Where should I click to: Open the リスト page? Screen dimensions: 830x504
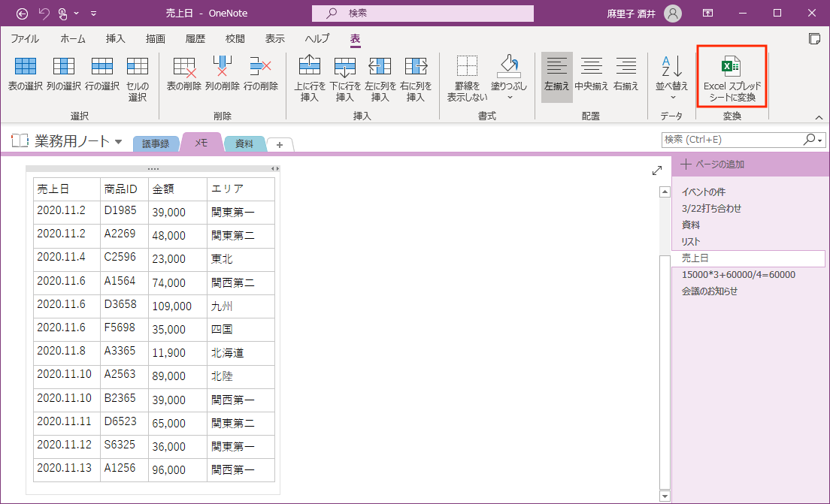click(690, 242)
